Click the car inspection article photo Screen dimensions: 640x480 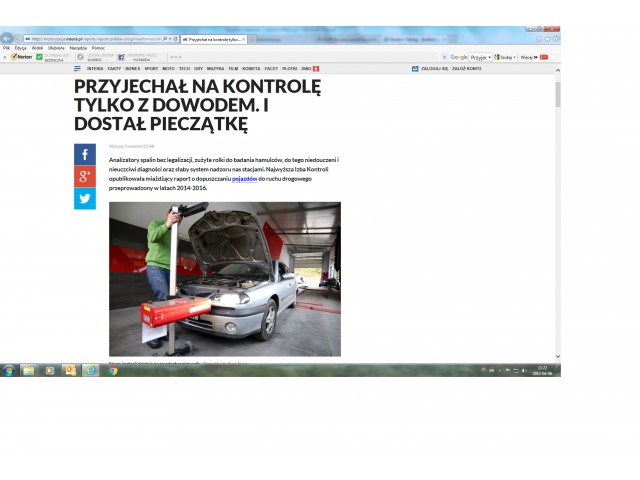tap(224, 278)
